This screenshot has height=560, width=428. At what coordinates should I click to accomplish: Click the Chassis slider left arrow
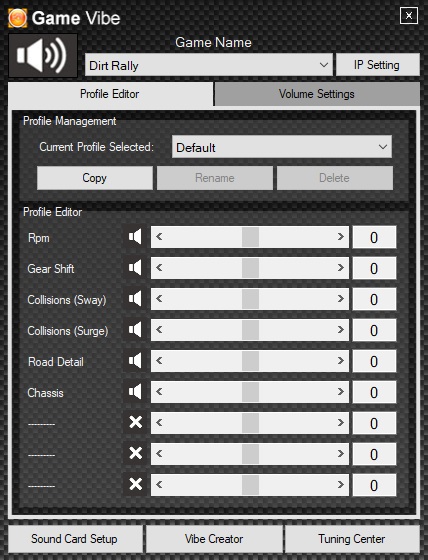pyautogui.click(x=159, y=392)
